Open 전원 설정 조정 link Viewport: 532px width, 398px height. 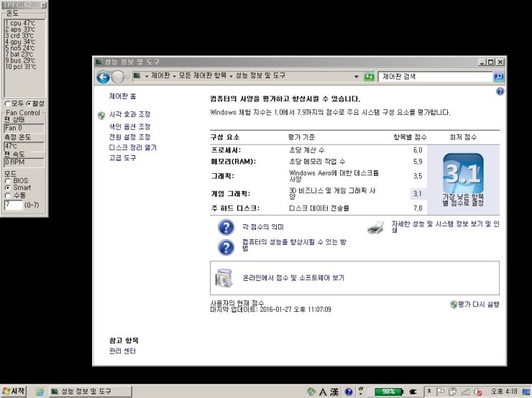click(x=129, y=137)
